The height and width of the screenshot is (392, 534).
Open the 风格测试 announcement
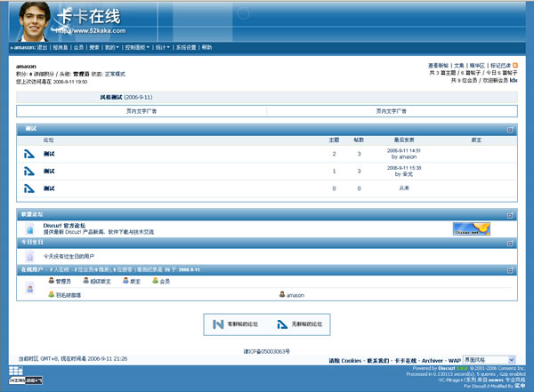[x=111, y=97]
